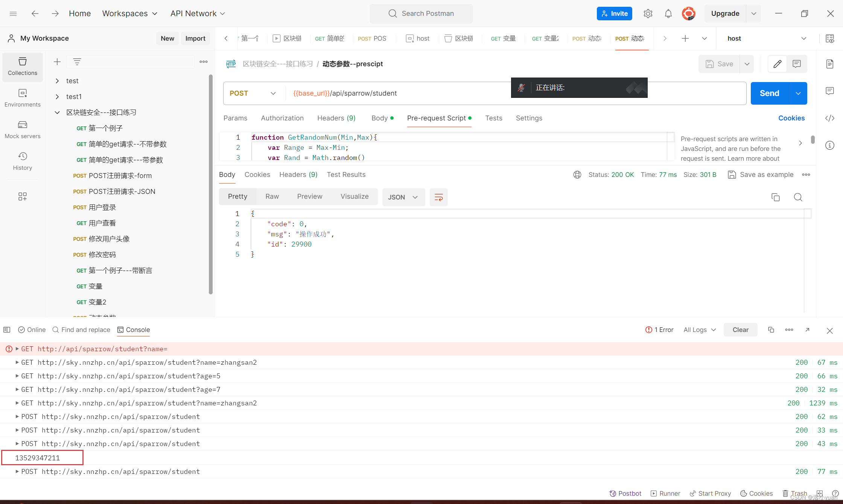Expand the code snippets side panel chevron
Image resolution: width=843 pixels, height=504 pixels.
(800, 143)
